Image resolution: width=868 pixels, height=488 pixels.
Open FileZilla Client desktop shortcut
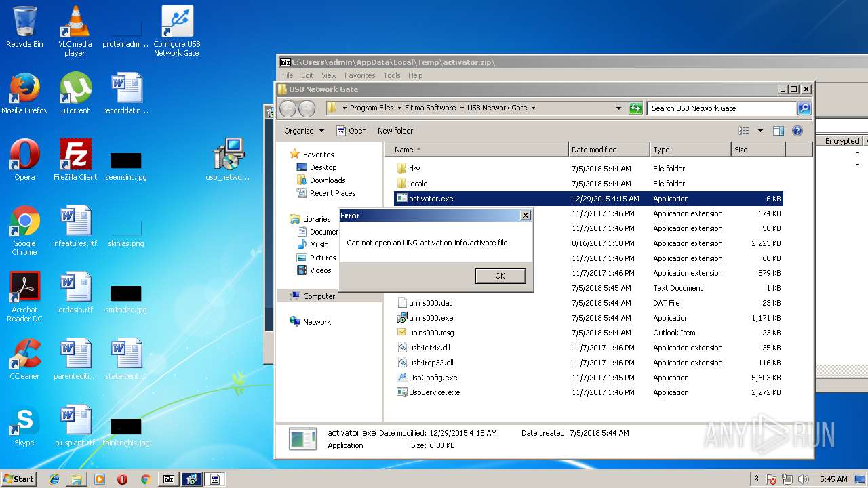point(75,160)
